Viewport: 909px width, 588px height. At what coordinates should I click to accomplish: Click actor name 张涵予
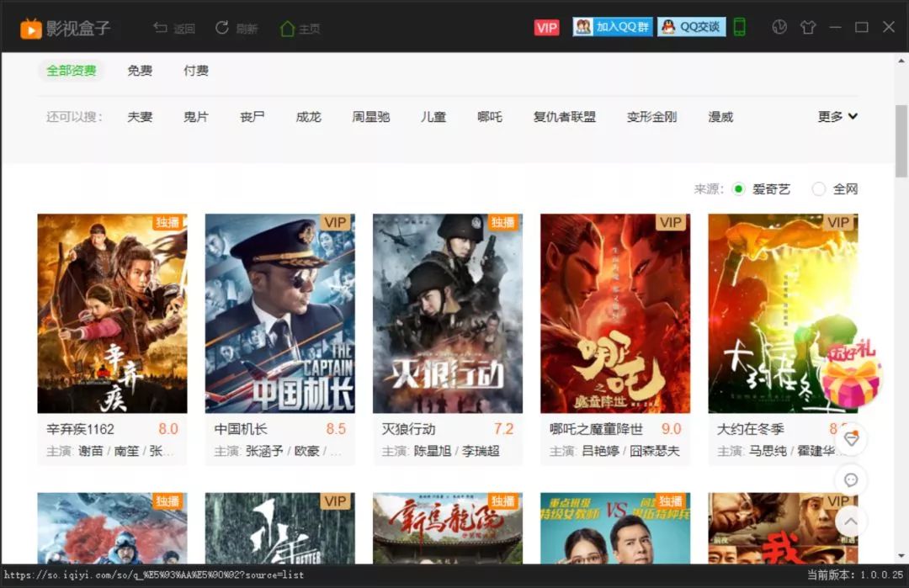(265, 451)
